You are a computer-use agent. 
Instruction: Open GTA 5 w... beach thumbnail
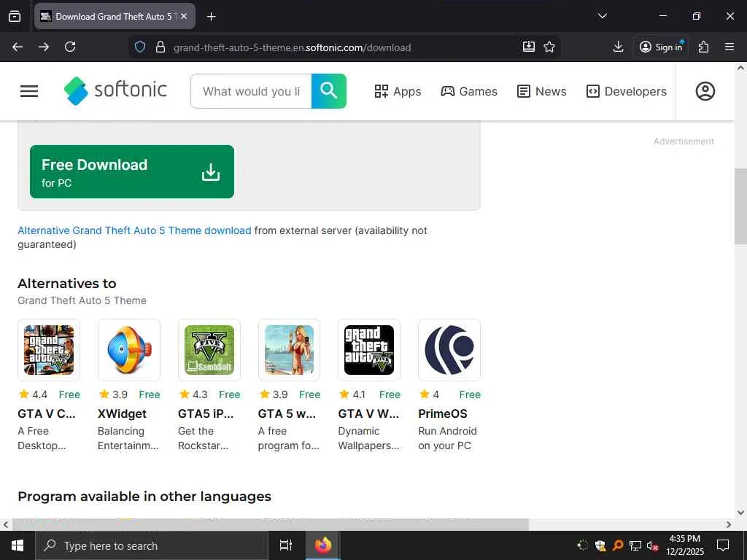[x=289, y=350]
